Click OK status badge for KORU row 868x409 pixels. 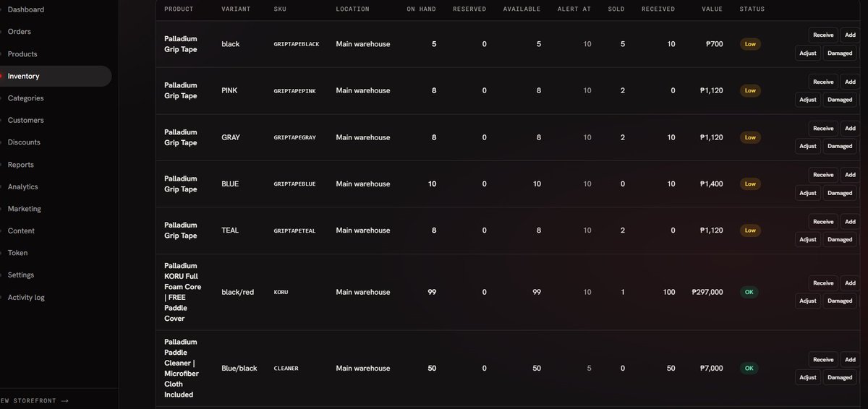[749, 292]
